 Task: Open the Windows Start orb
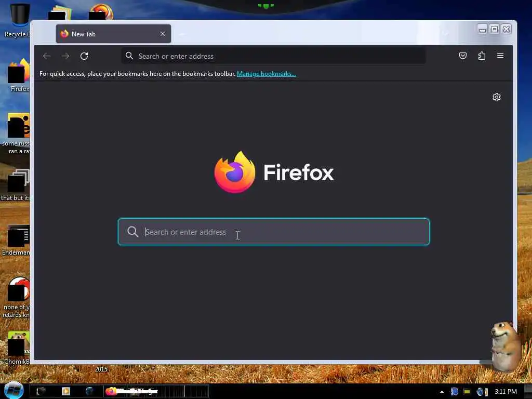[14, 390]
